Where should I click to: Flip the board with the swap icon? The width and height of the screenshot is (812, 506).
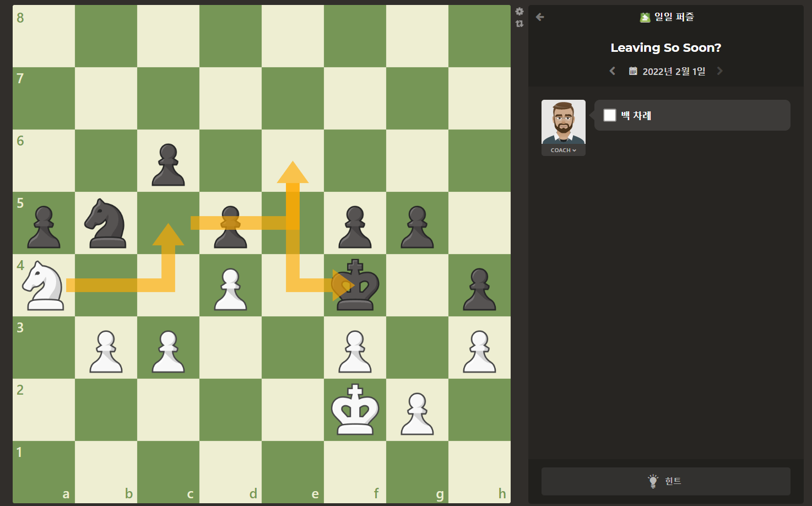pyautogui.click(x=519, y=24)
